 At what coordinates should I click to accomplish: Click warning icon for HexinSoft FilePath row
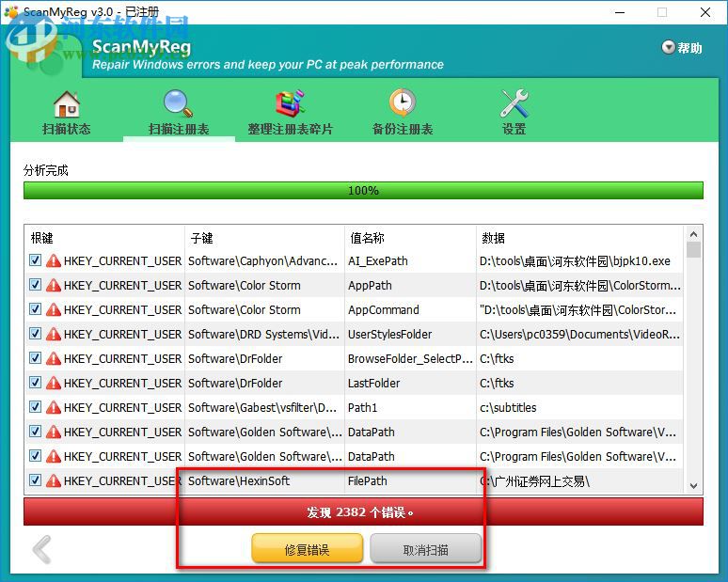click(x=54, y=480)
